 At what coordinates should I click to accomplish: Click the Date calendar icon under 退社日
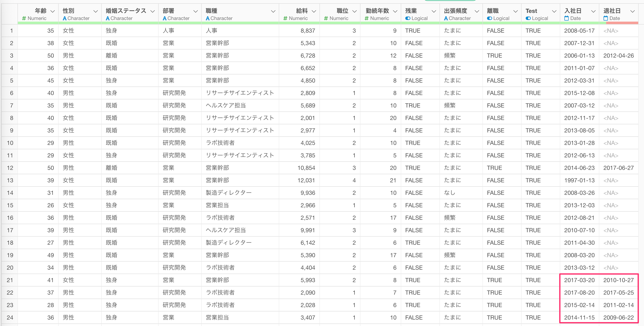pyautogui.click(x=606, y=18)
